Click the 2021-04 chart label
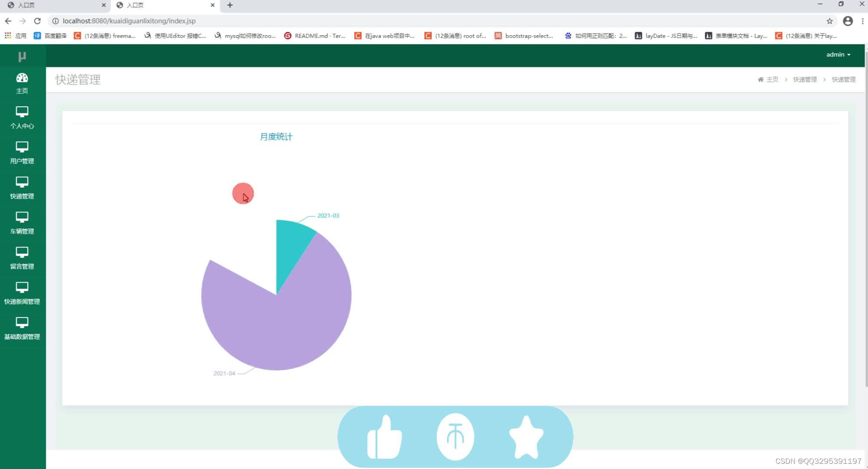This screenshot has width=868, height=469. (x=224, y=373)
